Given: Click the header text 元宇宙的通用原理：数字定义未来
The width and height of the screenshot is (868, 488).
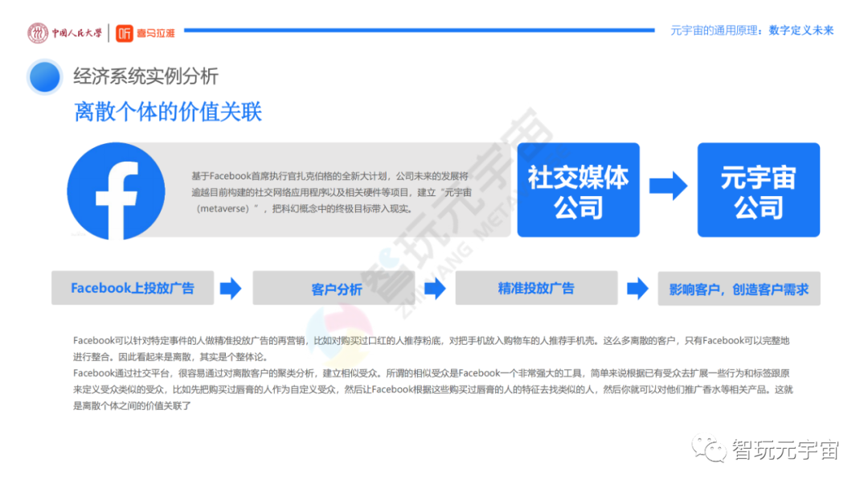Looking at the screenshot, I should click(x=751, y=31).
